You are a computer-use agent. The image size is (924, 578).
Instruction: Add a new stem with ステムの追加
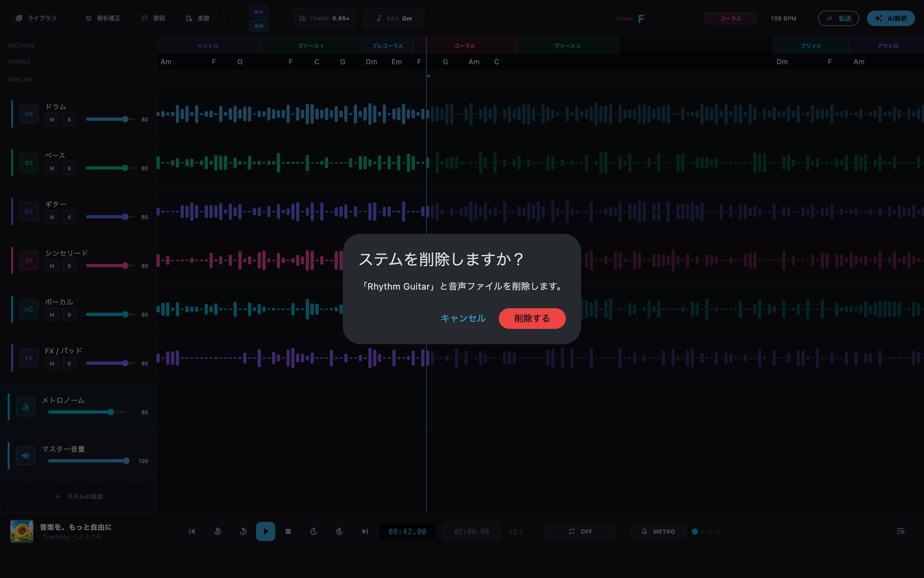(78, 496)
